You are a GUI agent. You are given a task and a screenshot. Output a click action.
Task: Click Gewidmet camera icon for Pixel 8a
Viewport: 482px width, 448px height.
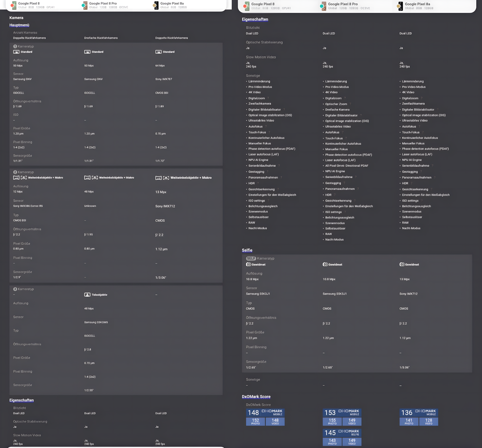click(402, 264)
